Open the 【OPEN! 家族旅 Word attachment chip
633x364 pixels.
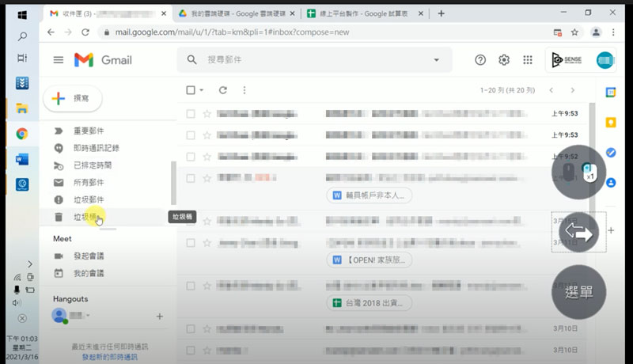pyautogui.click(x=369, y=260)
